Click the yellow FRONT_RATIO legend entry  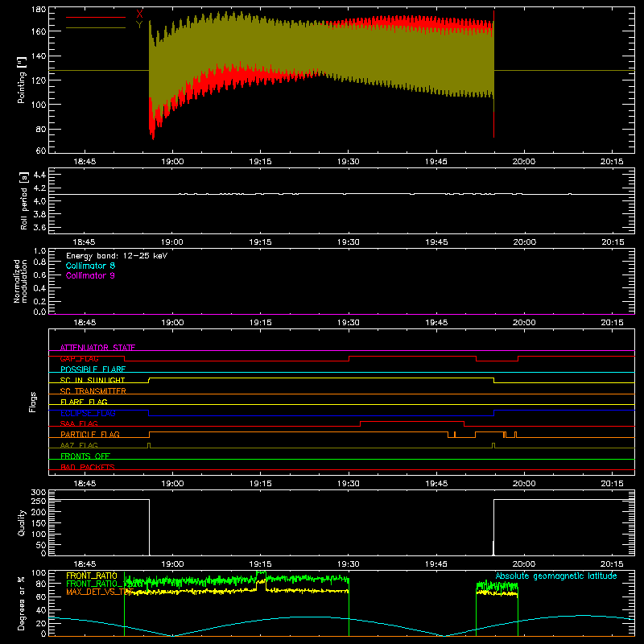point(92,576)
